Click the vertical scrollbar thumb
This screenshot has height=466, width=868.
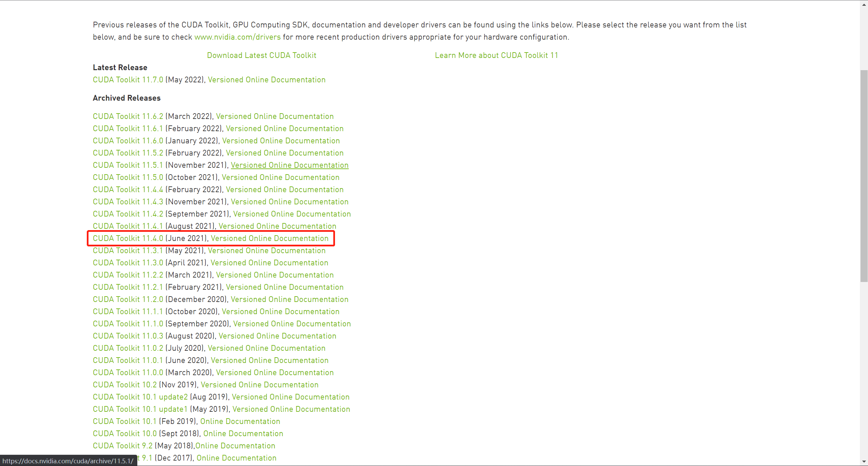tap(864, 176)
